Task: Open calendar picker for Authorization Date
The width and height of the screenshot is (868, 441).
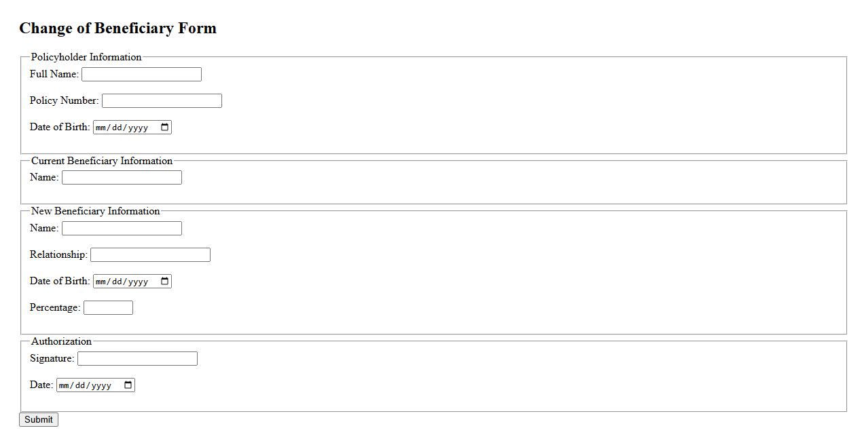Action: coord(128,385)
